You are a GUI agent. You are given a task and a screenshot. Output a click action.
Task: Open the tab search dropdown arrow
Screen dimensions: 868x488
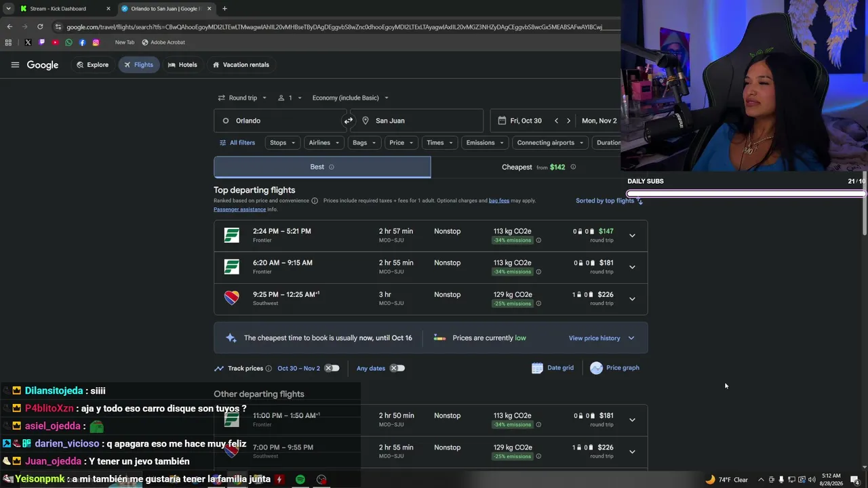pyautogui.click(x=8, y=9)
